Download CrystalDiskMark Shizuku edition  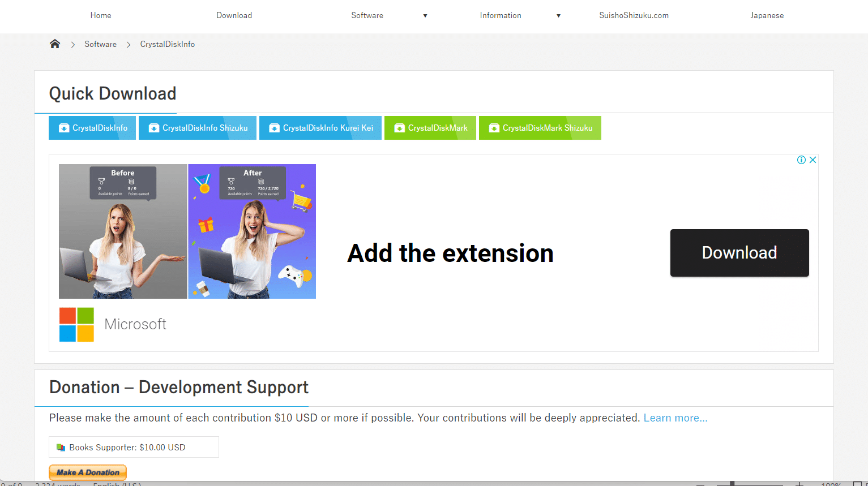pos(540,128)
